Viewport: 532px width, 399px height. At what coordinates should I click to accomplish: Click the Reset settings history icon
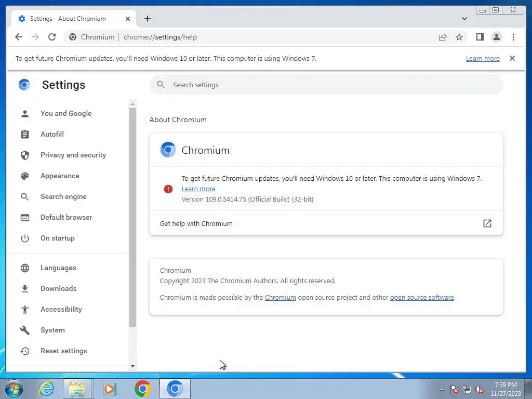coord(25,351)
